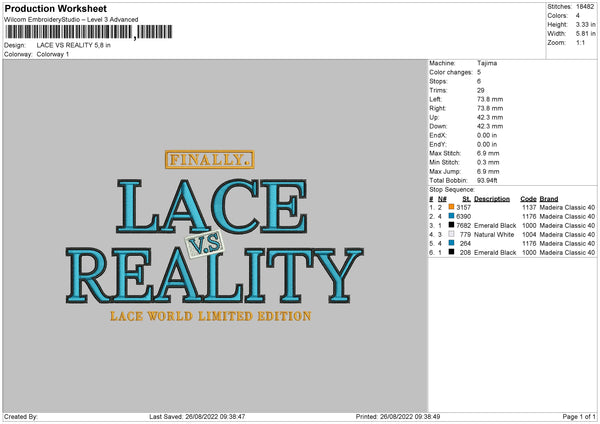Select thread code 1004 in stop 4
This screenshot has width=600, height=424.
point(529,235)
